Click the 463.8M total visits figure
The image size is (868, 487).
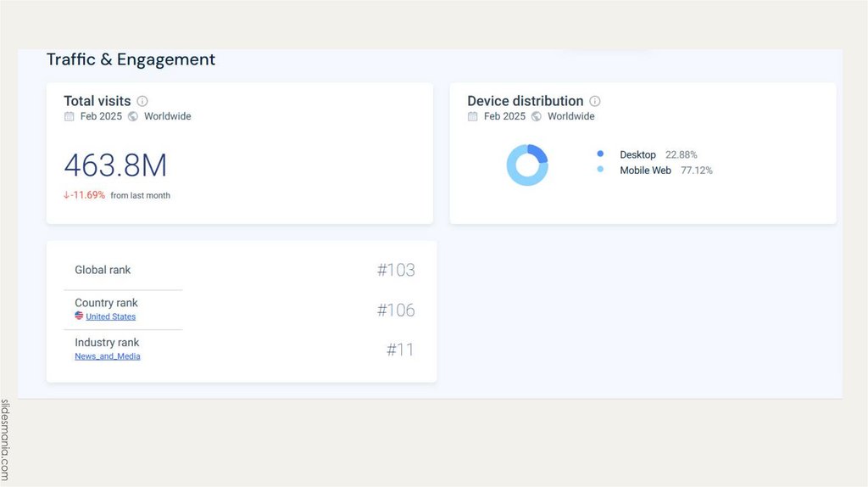[x=115, y=165]
